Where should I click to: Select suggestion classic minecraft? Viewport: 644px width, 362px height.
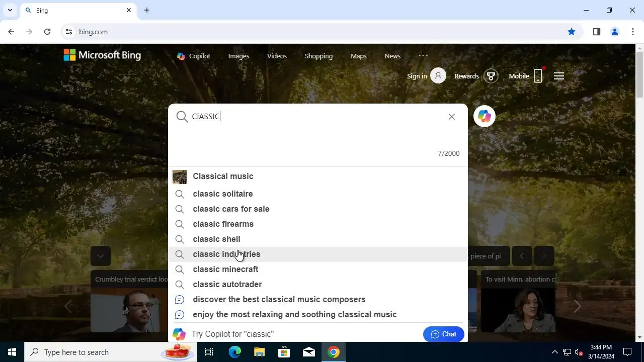tap(318, 269)
